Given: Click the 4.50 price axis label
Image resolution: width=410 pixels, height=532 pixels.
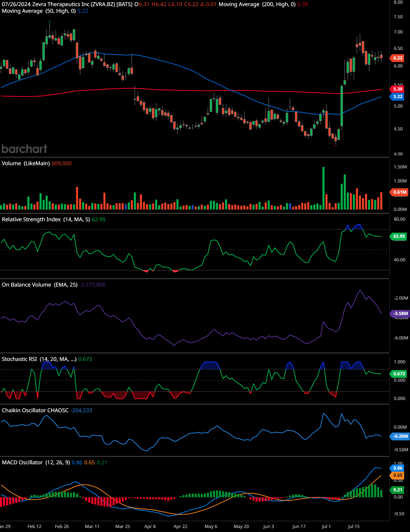Looking at the screenshot, I should click(398, 129).
